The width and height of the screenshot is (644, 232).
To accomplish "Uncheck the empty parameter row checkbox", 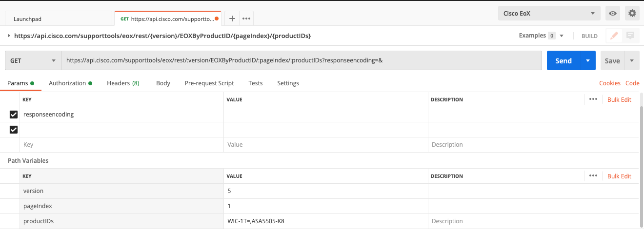I will click(x=14, y=130).
